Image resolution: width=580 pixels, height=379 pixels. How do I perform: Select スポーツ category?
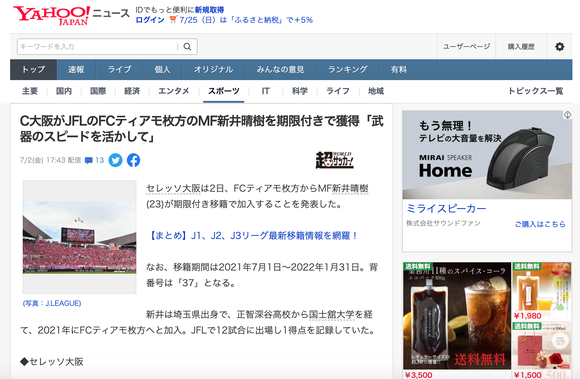[223, 91]
